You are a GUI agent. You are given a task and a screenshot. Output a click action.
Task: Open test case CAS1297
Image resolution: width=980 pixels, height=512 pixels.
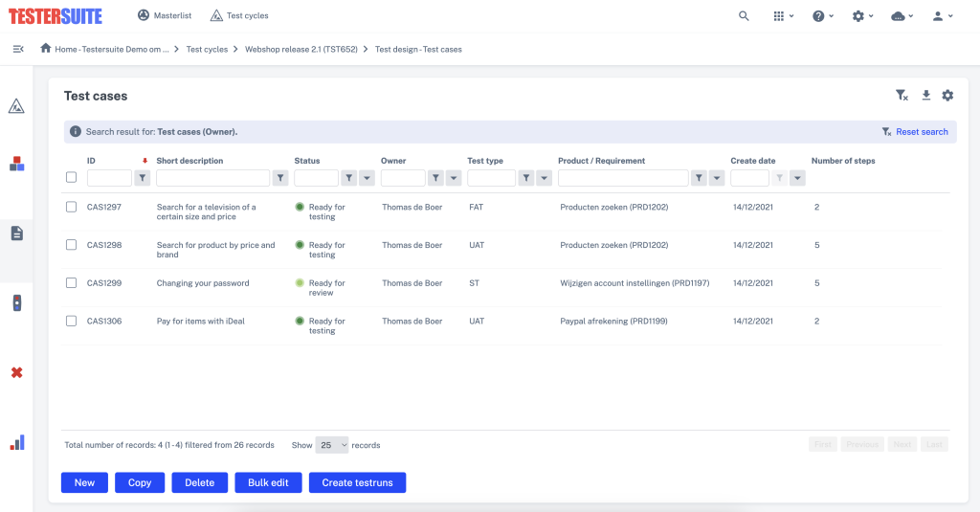103,207
